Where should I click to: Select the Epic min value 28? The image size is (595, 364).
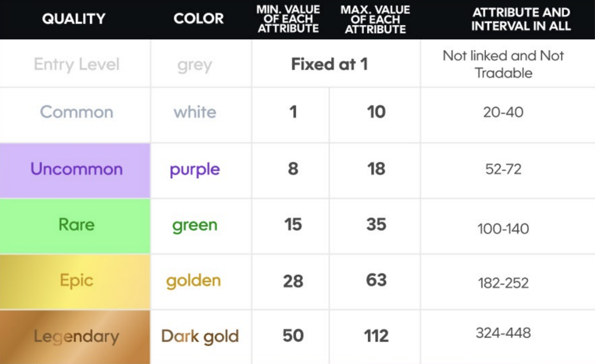click(x=293, y=281)
